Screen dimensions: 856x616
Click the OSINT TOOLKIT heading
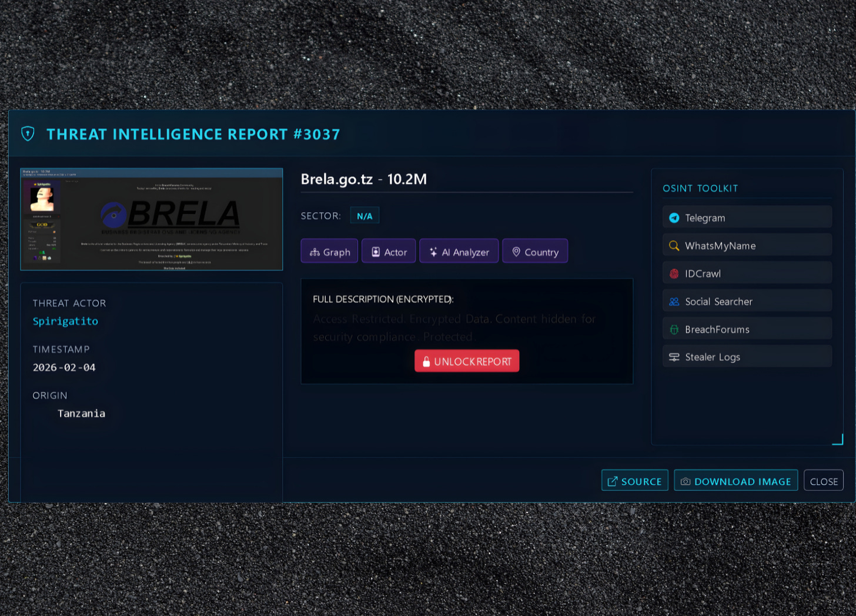(x=700, y=188)
